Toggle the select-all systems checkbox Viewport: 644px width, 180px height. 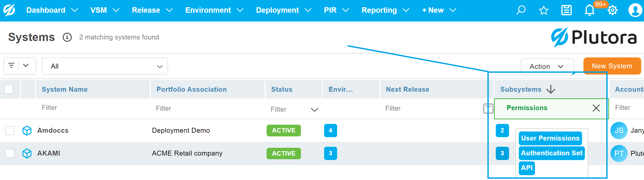[9, 89]
